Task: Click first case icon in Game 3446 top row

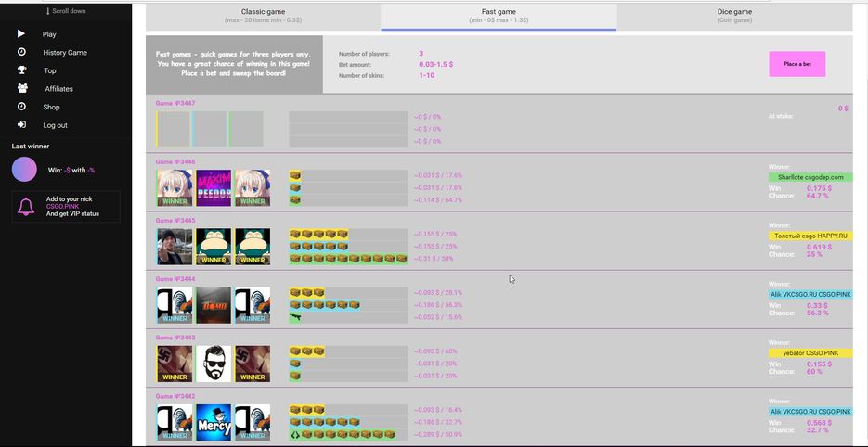Action: point(295,175)
